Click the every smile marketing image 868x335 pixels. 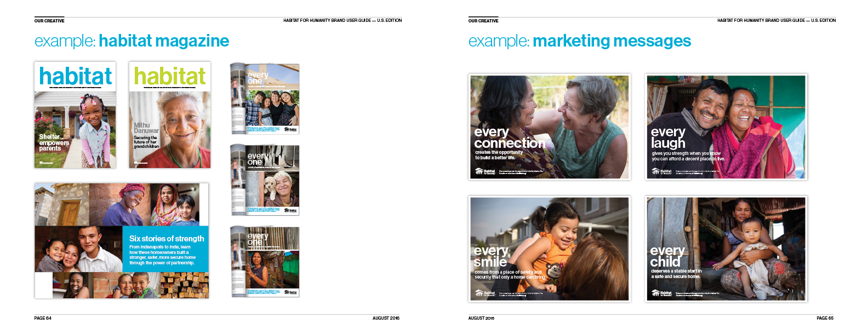(x=550, y=249)
